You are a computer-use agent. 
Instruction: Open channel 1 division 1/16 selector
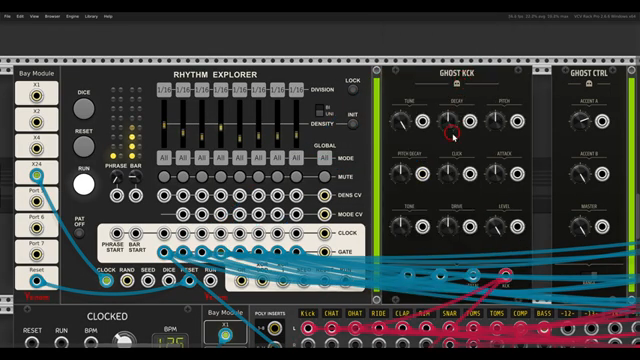pyautogui.click(x=164, y=90)
